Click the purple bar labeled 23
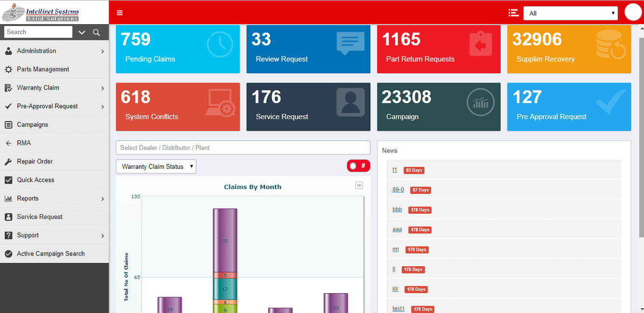Viewport: 644px width, 313px height. 336,303
